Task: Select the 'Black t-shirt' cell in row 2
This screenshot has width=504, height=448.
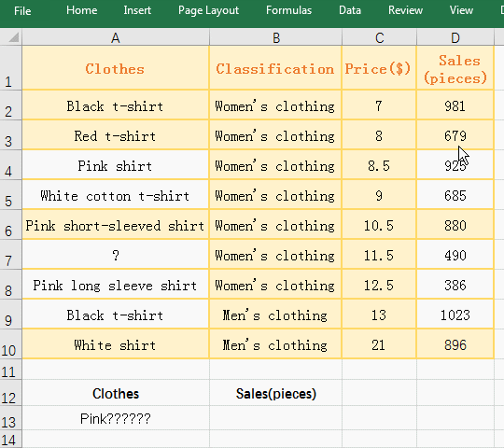Action: pos(116,105)
